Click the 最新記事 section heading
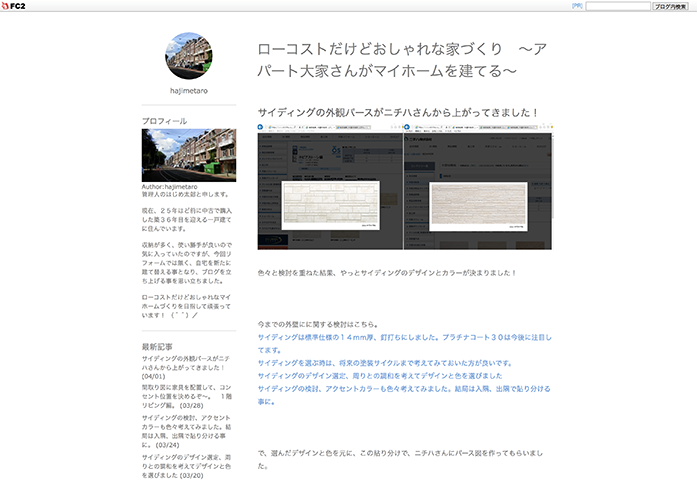The image size is (697, 481). [157, 347]
